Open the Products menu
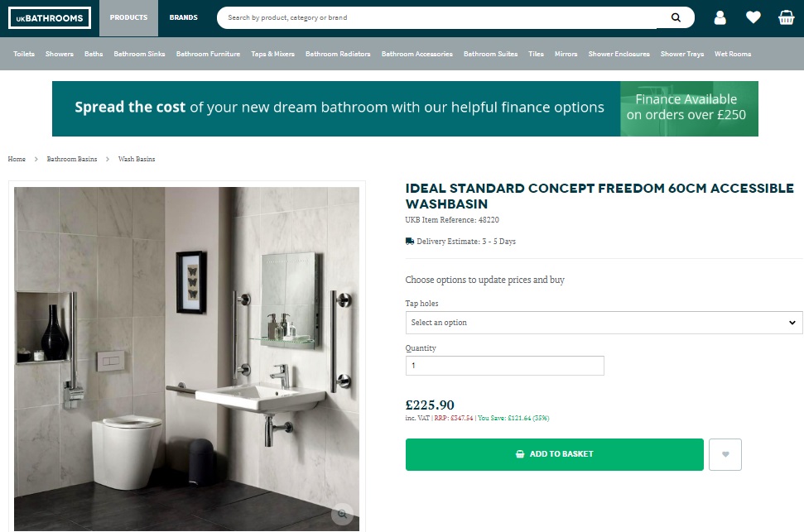This screenshot has height=532, width=804. [x=128, y=18]
